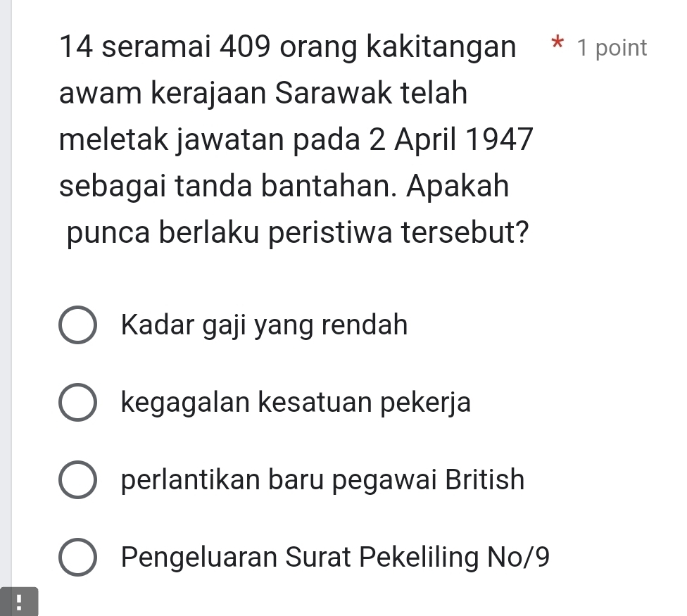Click the line 'sebagai tanda bantahan. Apakah'

pos(284,187)
